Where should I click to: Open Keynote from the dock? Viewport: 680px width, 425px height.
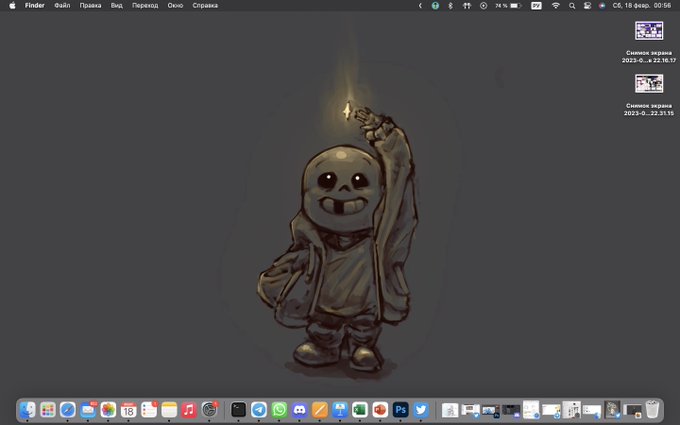[340, 409]
